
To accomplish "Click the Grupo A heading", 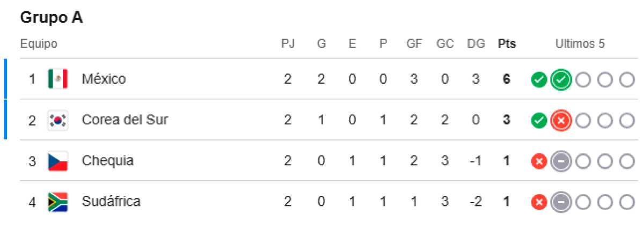I will [52, 18].
